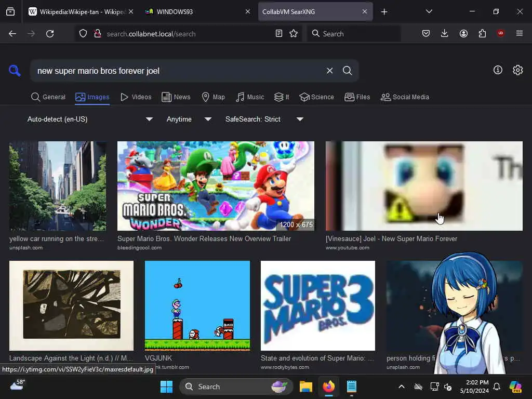Open File Explorer from the taskbar
The height and width of the screenshot is (399, 532).
point(305,387)
